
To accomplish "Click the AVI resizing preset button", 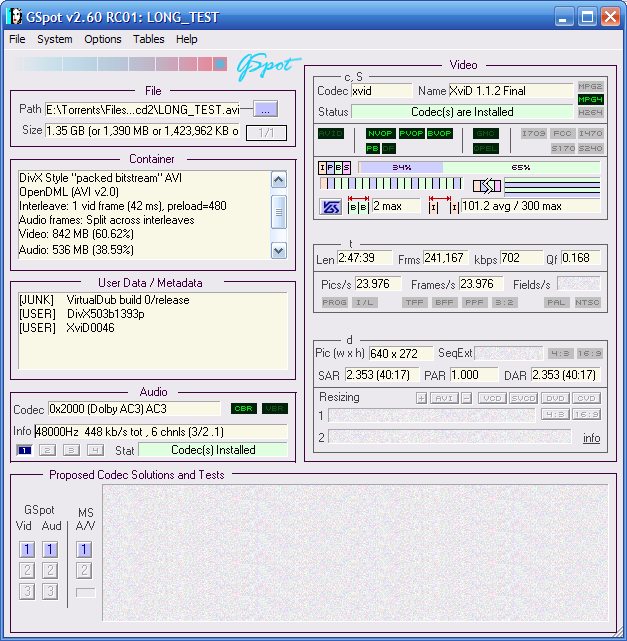I will (444, 398).
